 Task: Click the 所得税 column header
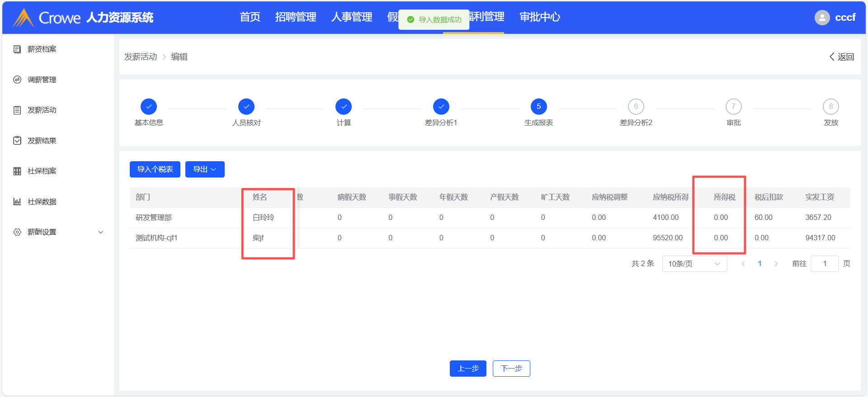click(725, 197)
